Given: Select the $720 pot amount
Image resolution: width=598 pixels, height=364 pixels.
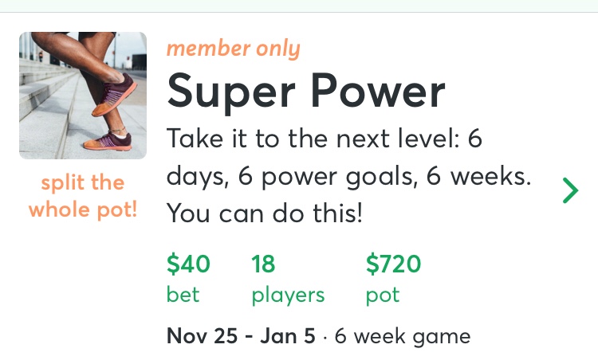Looking at the screenshot, I should 393,264.
